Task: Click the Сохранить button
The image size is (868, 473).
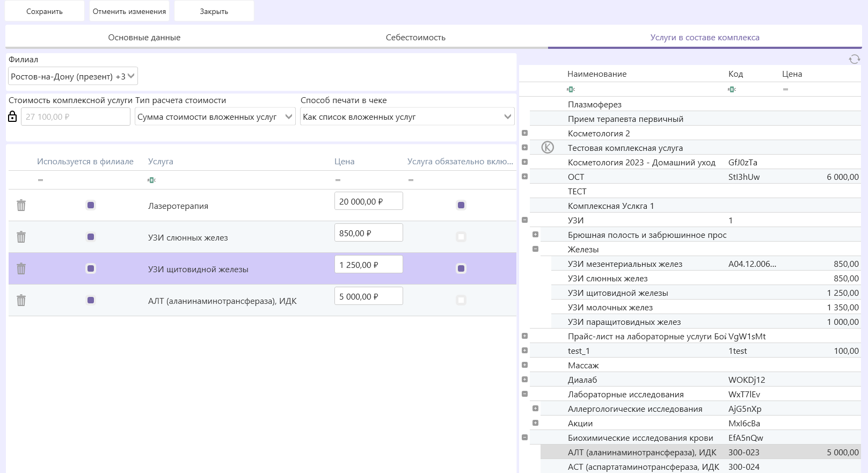Action: pyautogui.click(x=45, y=11)
